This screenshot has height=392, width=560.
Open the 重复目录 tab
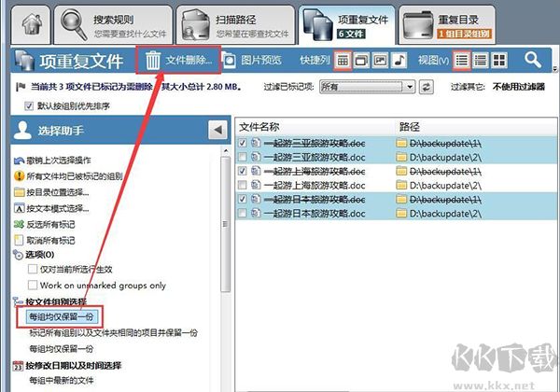tap(447, 25)
